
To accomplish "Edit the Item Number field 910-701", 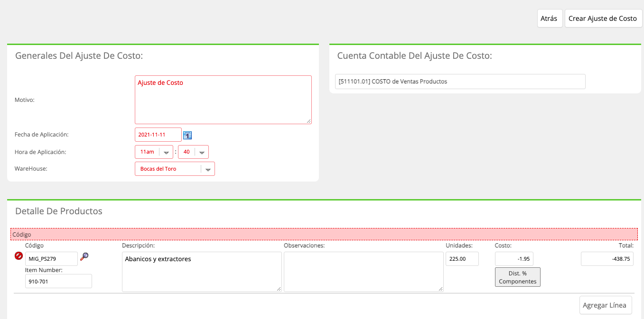I will click(58, 281).
